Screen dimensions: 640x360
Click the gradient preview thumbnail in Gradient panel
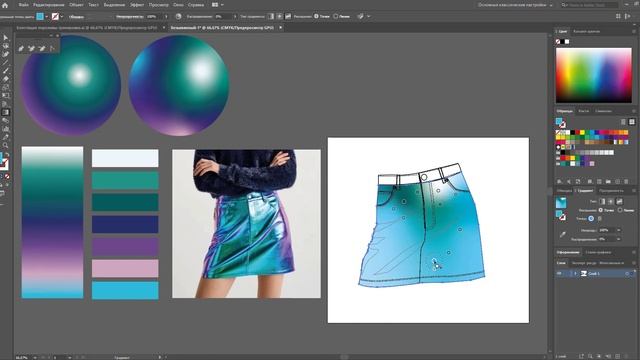(561, 202)
